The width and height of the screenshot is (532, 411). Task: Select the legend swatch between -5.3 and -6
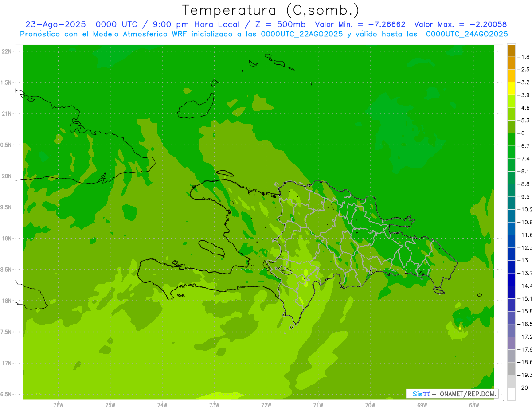click(x=511, y=127)
